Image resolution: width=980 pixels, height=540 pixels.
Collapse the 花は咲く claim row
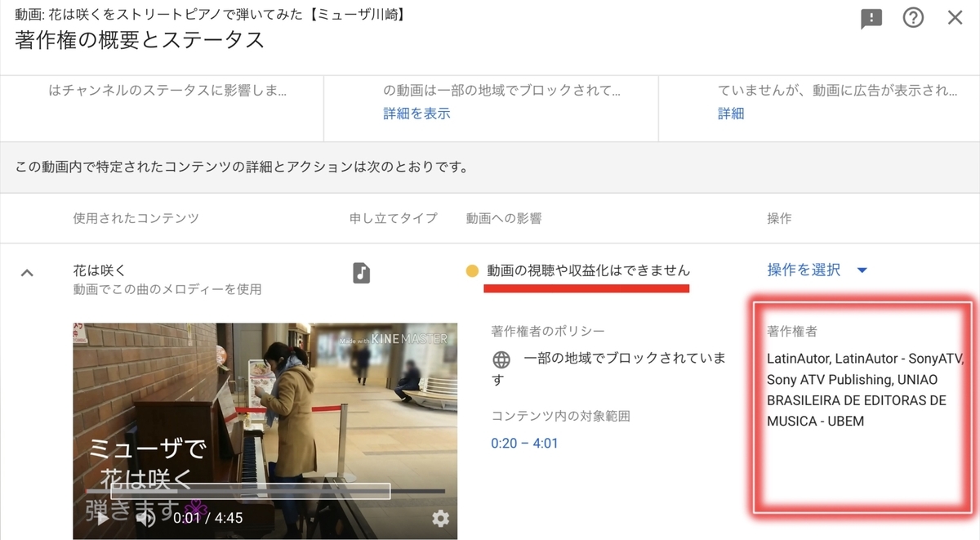27,273
